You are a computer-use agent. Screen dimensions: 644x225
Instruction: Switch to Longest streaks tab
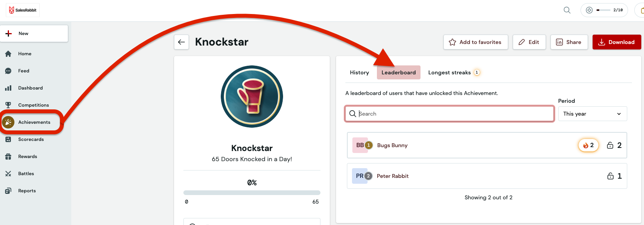pos(454,72)
